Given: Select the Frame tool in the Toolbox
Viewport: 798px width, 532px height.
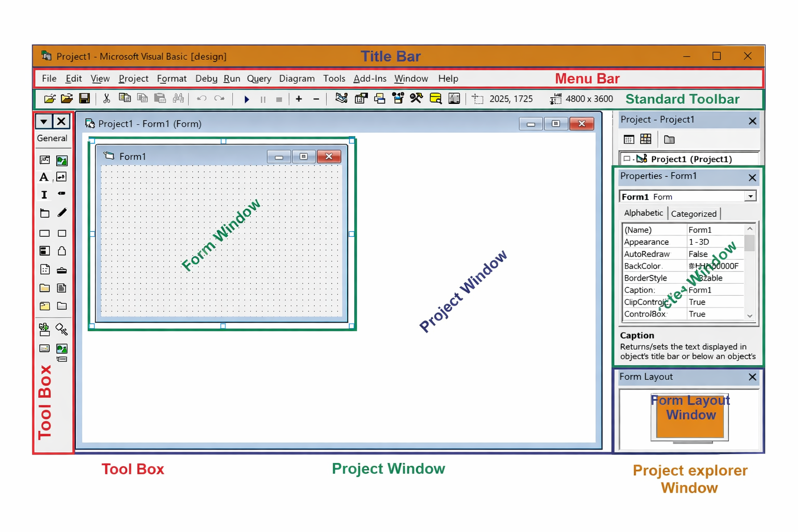Looking at the screenshot, I should pyautogui.click(x=44, y=212).
